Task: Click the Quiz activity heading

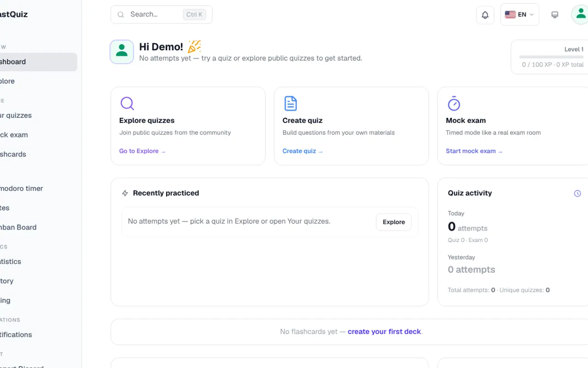Action: [470, 193]
